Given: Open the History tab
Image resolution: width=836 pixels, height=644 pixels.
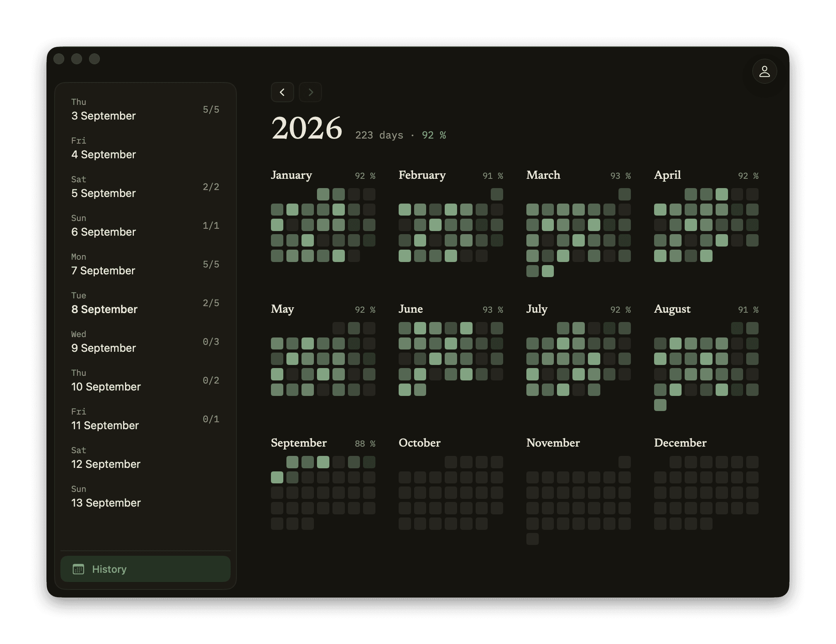Looking at the screenshot, I should (x=146, y=569).
